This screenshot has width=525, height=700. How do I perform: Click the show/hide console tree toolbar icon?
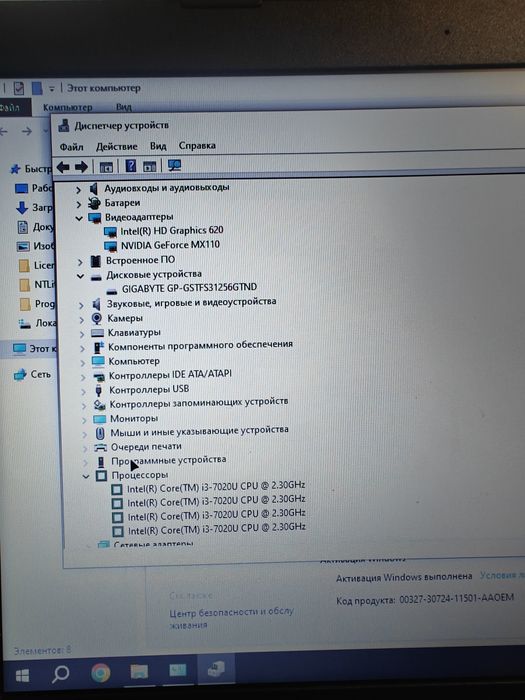[106, 167]
